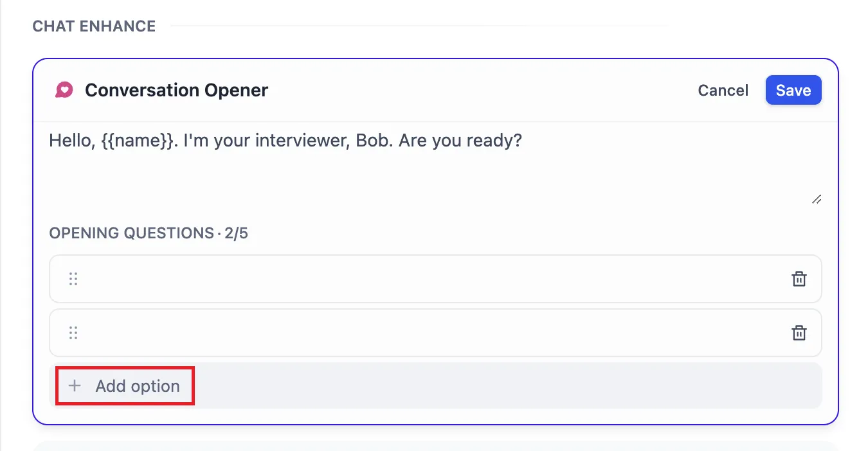
Task: Focus the second opening question input
Action: point(431,333)
